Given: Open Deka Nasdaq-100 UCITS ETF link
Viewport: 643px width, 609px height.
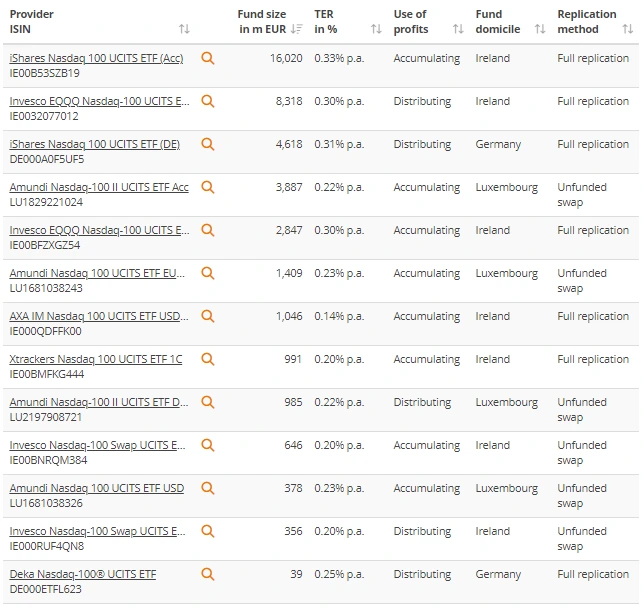Looking at the screenshot, I should pyautogui.click(x=83, y=574).
